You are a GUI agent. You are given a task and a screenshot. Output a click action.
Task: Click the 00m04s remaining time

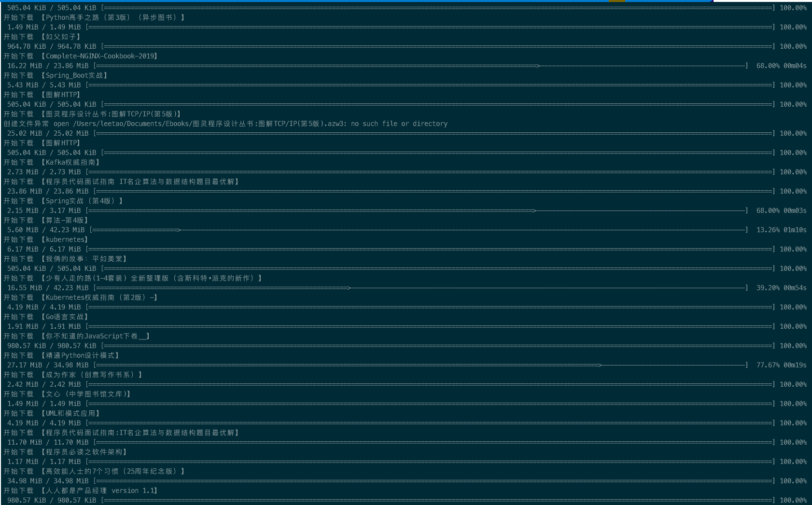pyautogui.click(x=795, y=66)
